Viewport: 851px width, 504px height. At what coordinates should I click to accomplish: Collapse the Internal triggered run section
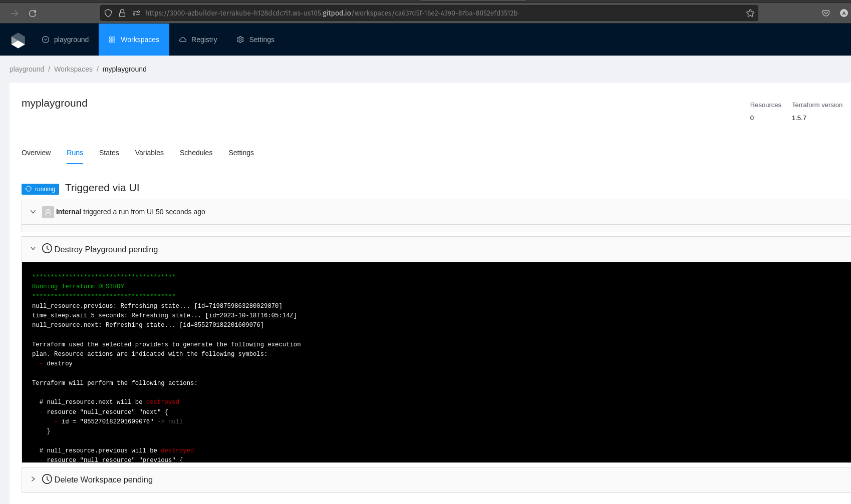pos(33,212)
